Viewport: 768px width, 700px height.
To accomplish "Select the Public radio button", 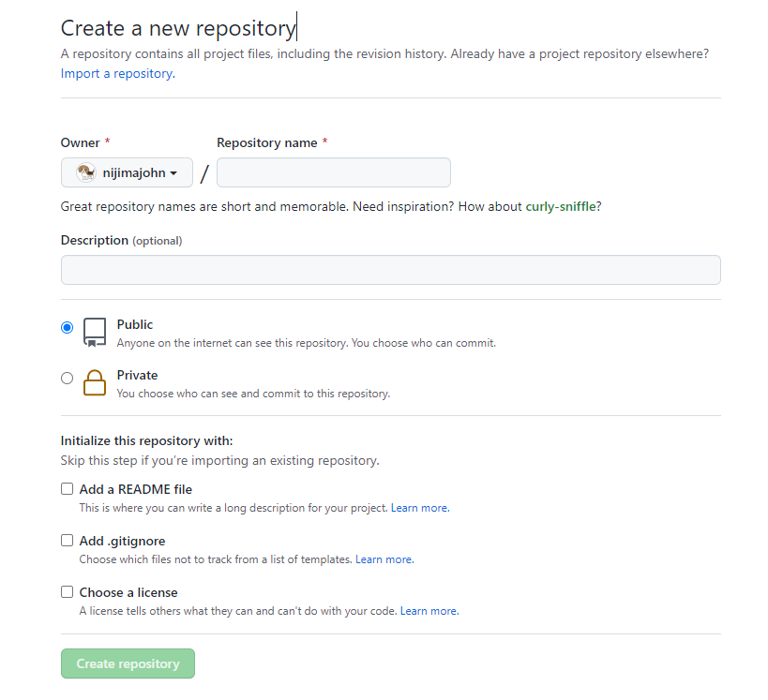I will click(x=67, y=327).
